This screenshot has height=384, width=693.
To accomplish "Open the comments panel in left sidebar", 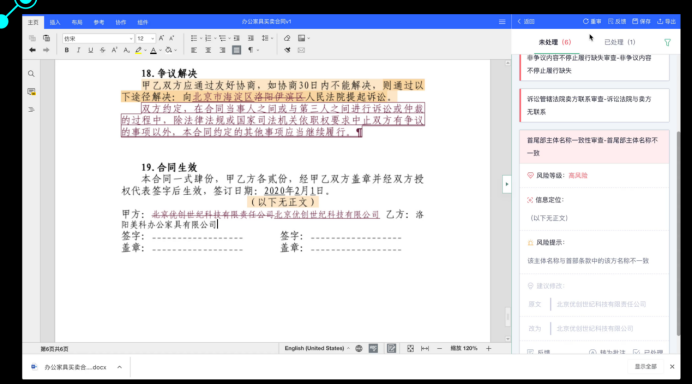I will 31,91.
